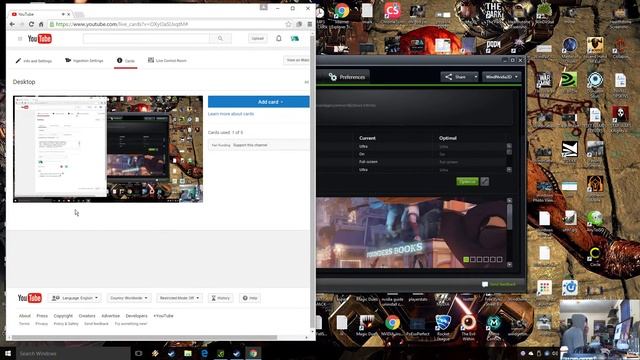This screenshot has height=360, width=640.
Task: Open YouTube notifications bell
Action: [279, 38]
